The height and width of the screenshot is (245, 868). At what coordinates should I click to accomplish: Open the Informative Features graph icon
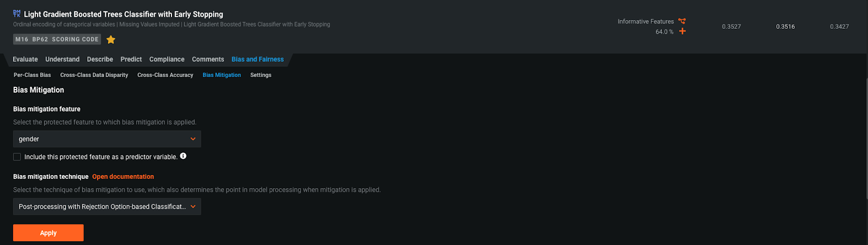tap(682, 21)
